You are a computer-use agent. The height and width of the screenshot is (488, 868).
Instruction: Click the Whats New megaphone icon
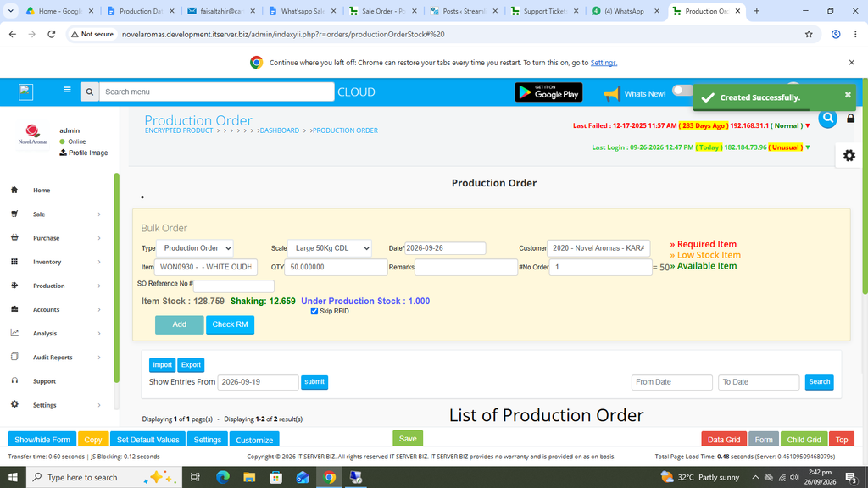point(612,93)
